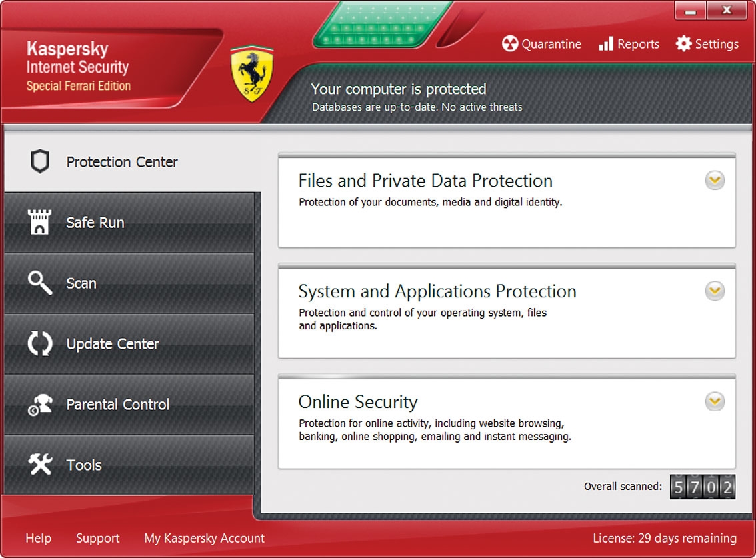Open the Support link
Viewport: 756px width, 558px height.
tap(97, 538)
